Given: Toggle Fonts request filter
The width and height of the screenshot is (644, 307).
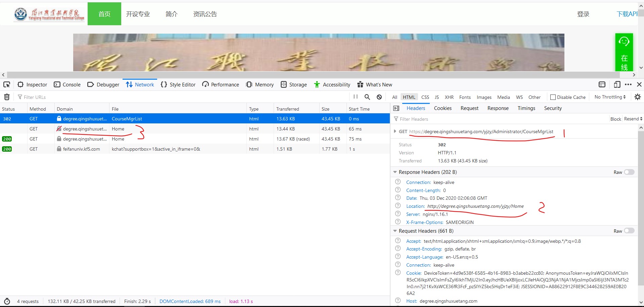Looking at the screenshot, I should (465, 97).
